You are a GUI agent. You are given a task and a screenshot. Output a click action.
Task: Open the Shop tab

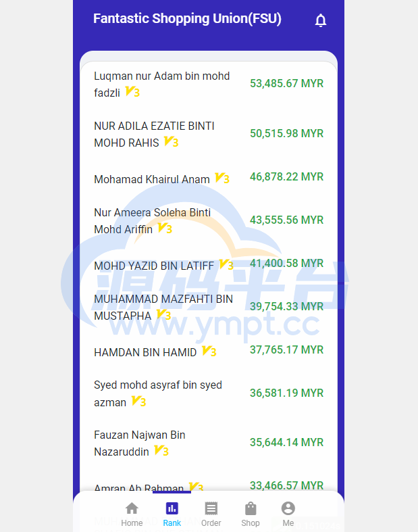251,514
